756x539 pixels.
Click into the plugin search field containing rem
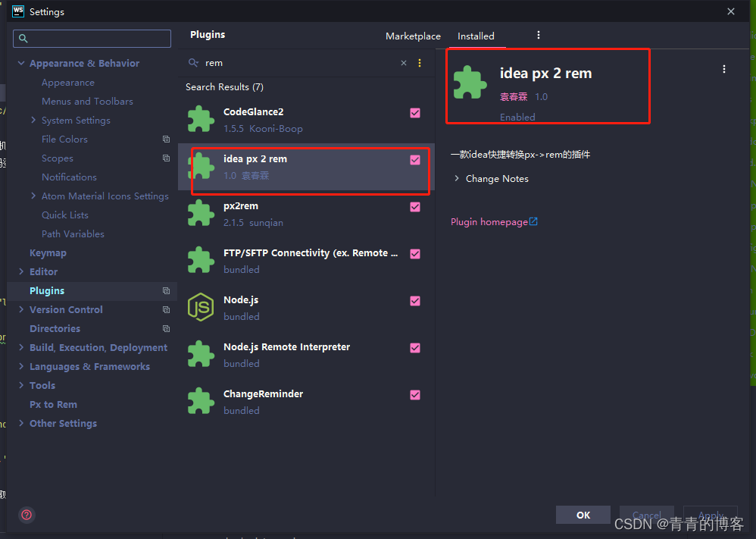point(299,63)
